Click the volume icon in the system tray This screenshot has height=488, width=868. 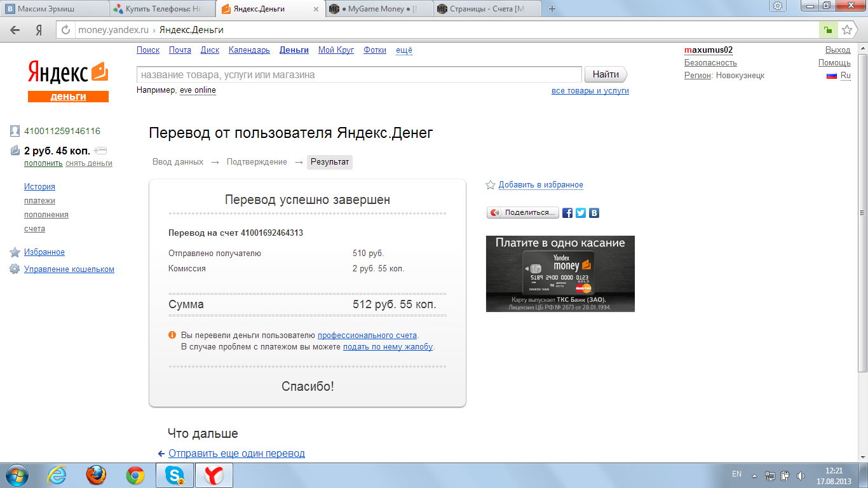click(801, 475)
